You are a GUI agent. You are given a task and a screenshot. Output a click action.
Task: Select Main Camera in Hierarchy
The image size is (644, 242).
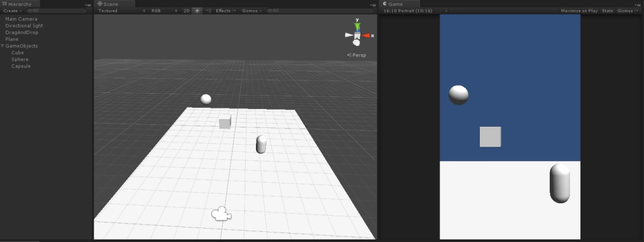point(21,19)
